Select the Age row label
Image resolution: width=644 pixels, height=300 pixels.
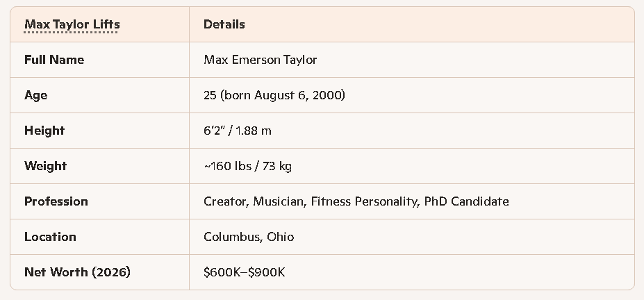[36, 95]
